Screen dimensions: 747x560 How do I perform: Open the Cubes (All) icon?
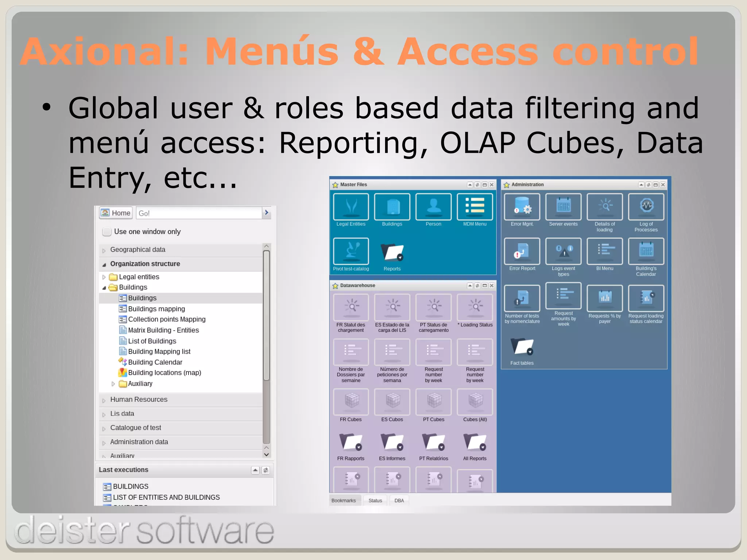475,402
